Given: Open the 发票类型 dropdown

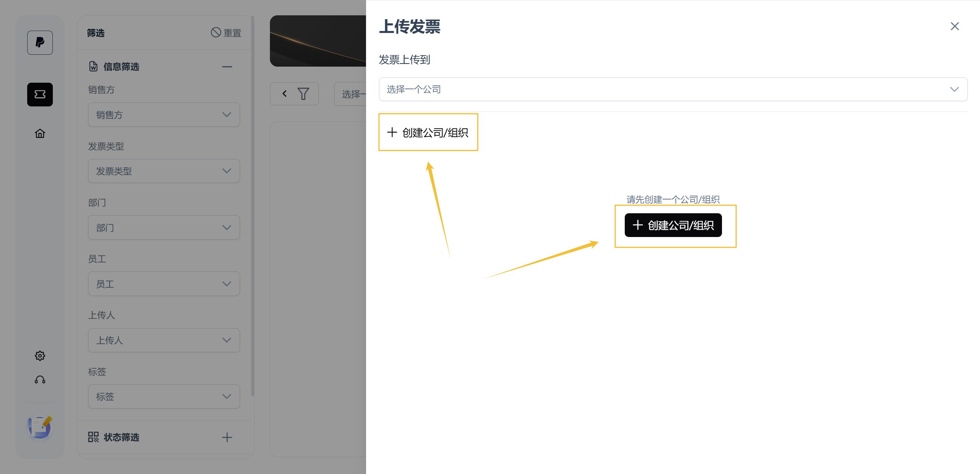Looking at the screenshot, I should 164,171.
